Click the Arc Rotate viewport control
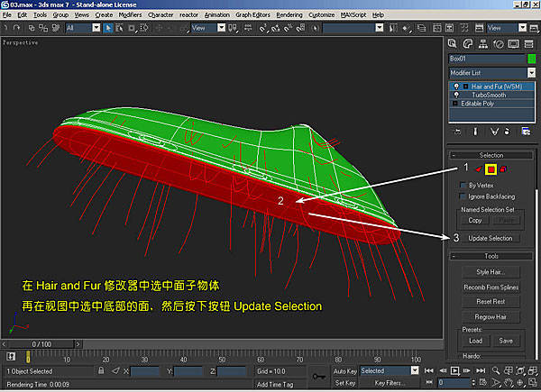 coord(520,382)
